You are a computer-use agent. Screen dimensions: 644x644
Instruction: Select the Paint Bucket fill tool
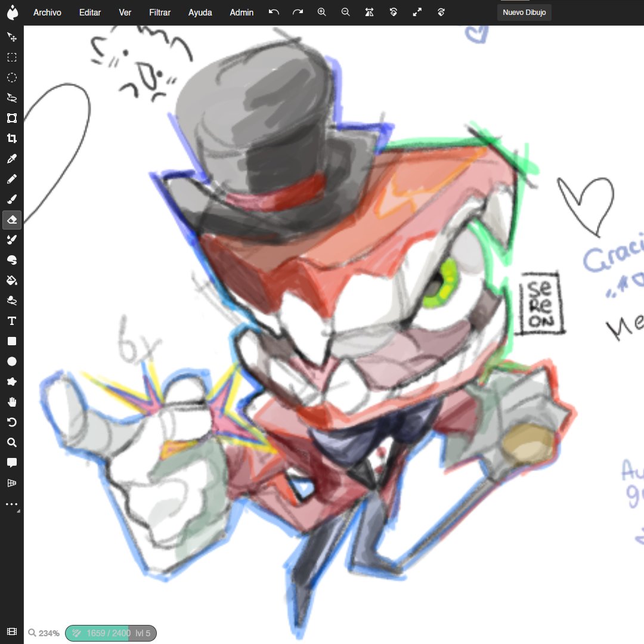click(x=12, y=280)
